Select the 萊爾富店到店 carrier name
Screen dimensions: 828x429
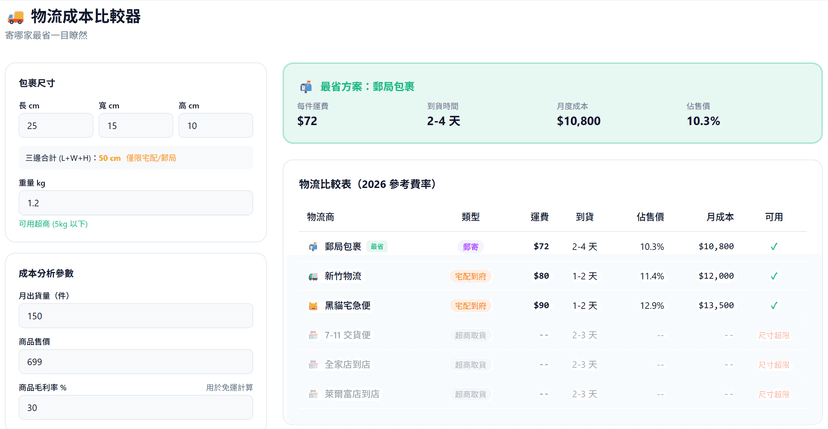(x=352, y=394)
